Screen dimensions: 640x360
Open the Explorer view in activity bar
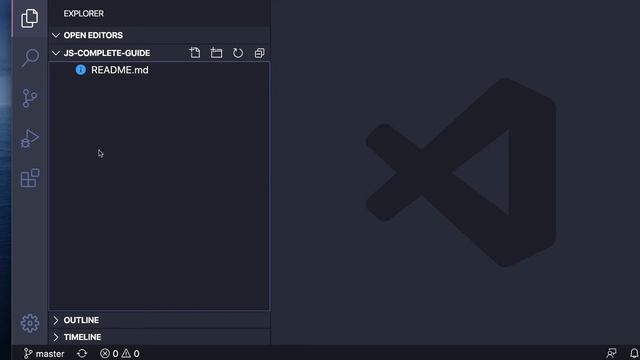click(x=29, y=18)
